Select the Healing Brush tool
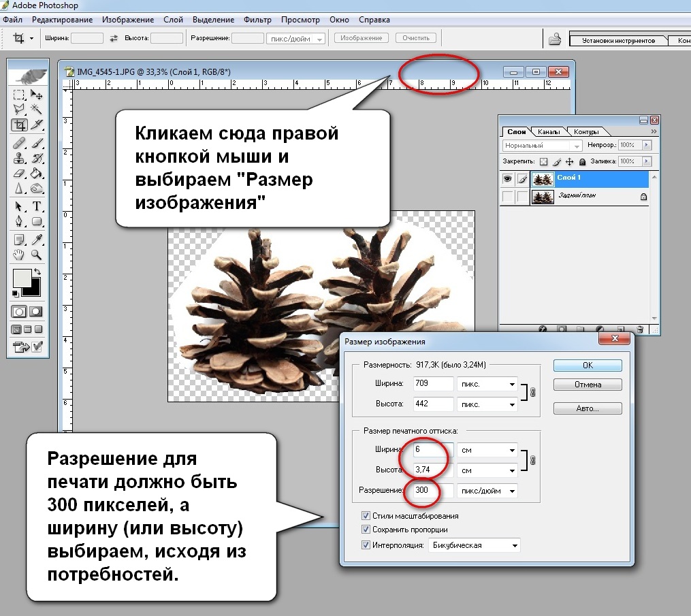Screen dimensions: 691x616 19,143
